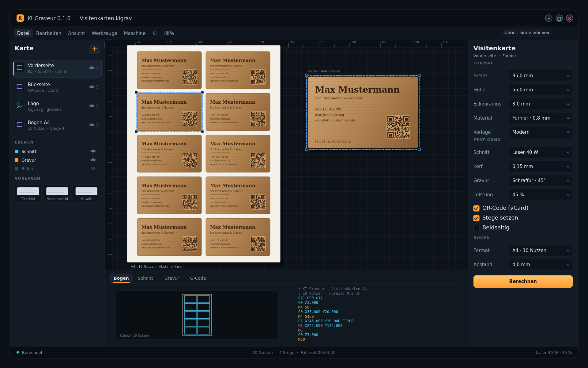Open the Werkzeuge menu
The width and height of the screenshot is (588, 368).
(x=104, y=33)
